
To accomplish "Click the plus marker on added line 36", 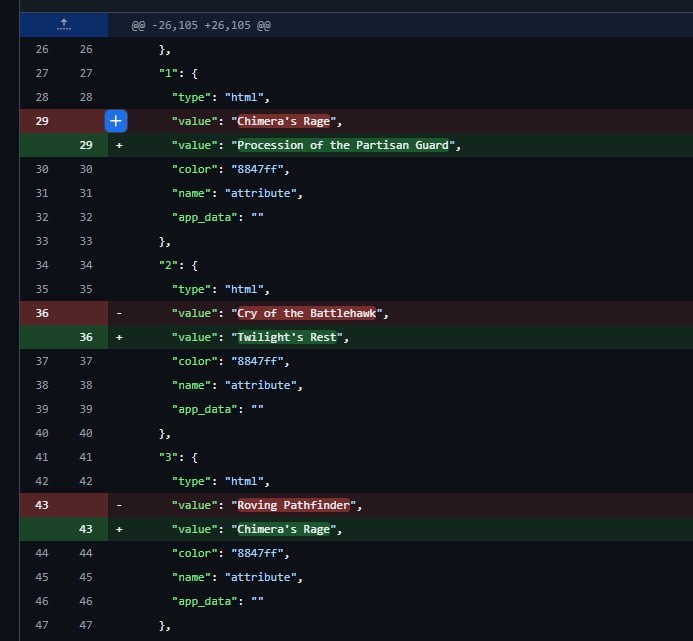I will click(x=119, y=337).
